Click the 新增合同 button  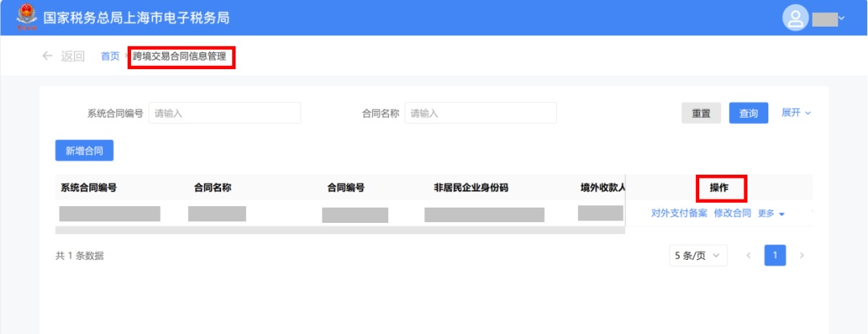tap(84, 151)
